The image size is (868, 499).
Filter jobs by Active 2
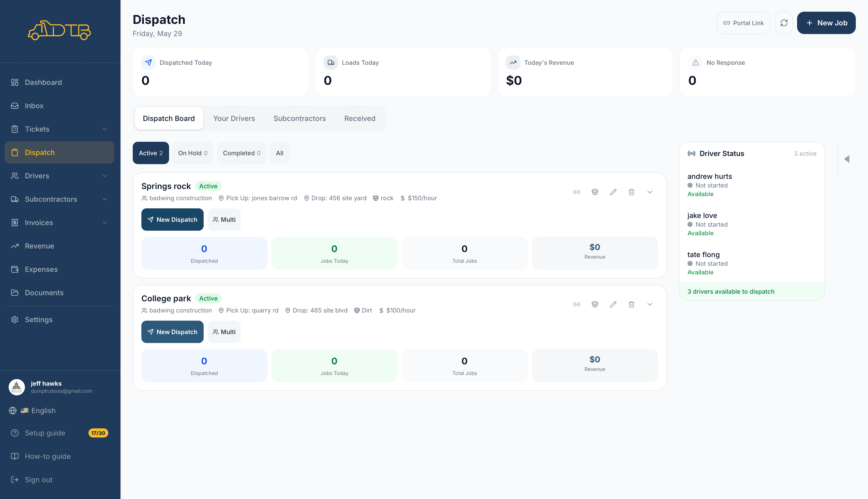151,153
